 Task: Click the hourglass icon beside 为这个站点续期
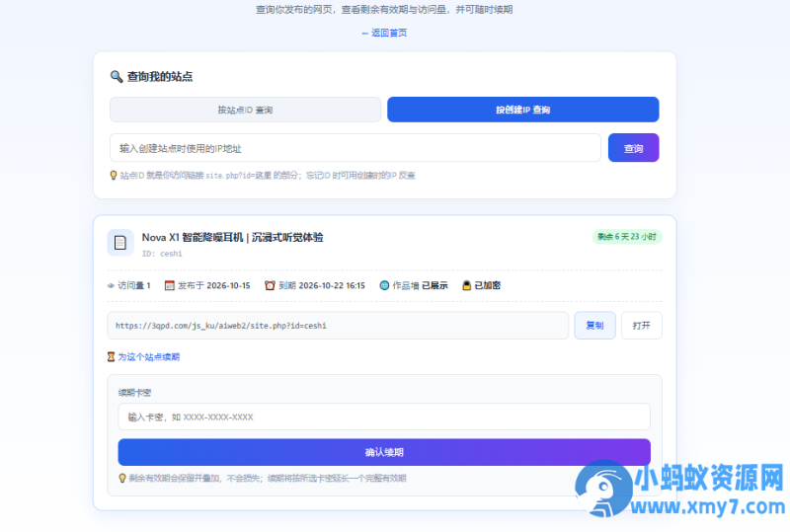point(111,356)
